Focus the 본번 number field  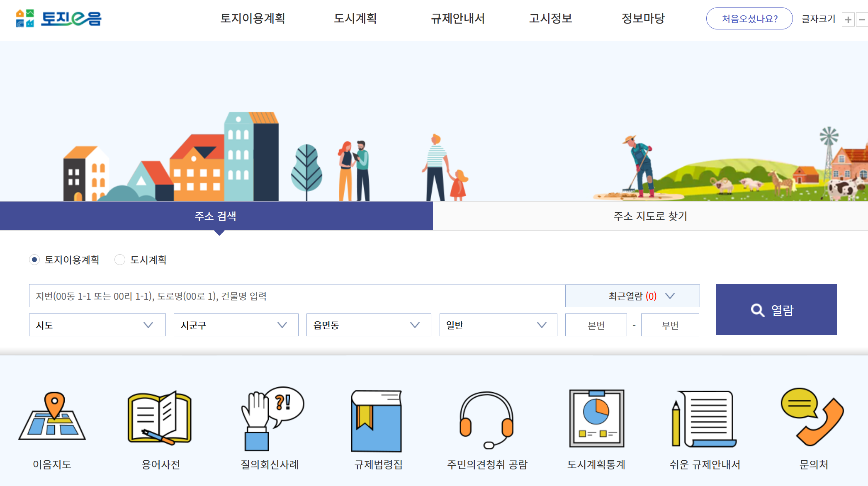[596, 325]
